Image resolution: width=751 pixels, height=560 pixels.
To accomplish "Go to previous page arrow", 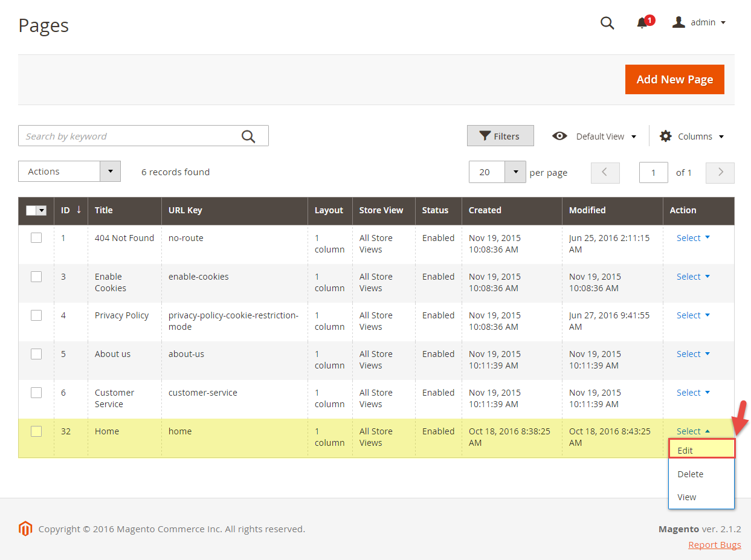I will 605,172.
